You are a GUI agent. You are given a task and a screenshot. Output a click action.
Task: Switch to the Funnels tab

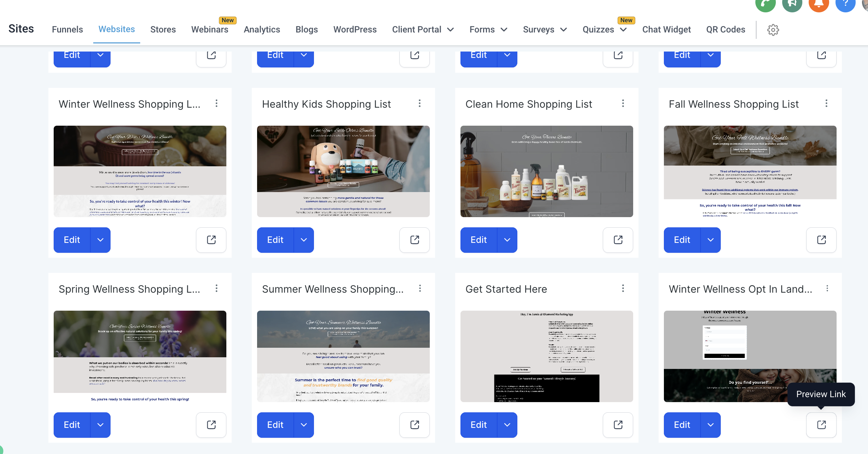(67, 29)
